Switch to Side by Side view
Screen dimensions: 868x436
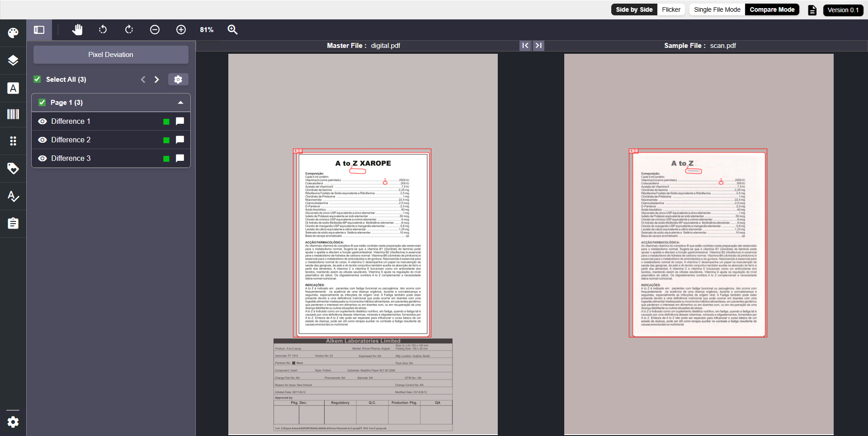pos(634,9)
